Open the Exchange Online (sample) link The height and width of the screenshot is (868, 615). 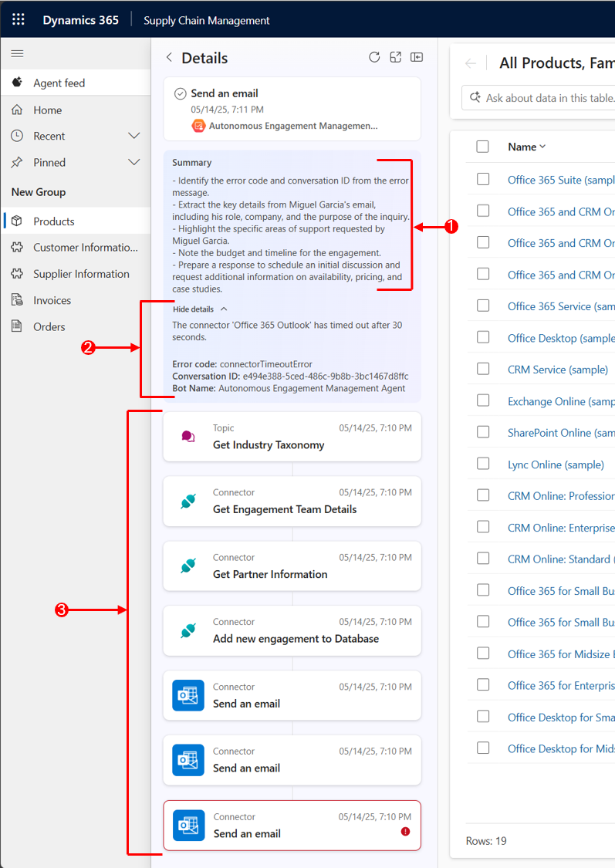[x=561, y=401]
